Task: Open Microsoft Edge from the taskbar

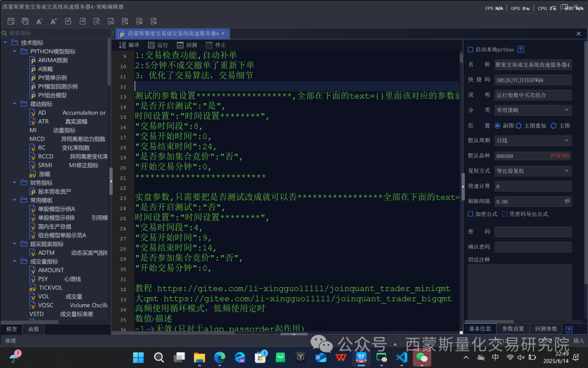Action: pyautogui.click(x=219, y=357)
